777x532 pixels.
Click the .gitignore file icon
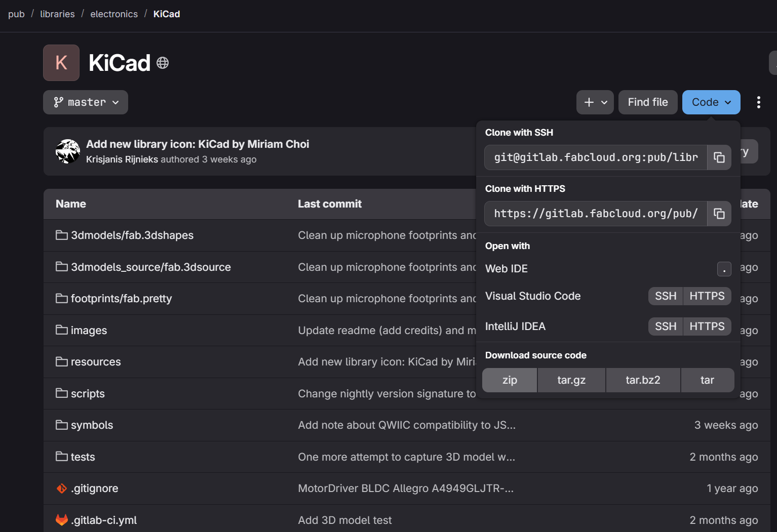[62, 488]
